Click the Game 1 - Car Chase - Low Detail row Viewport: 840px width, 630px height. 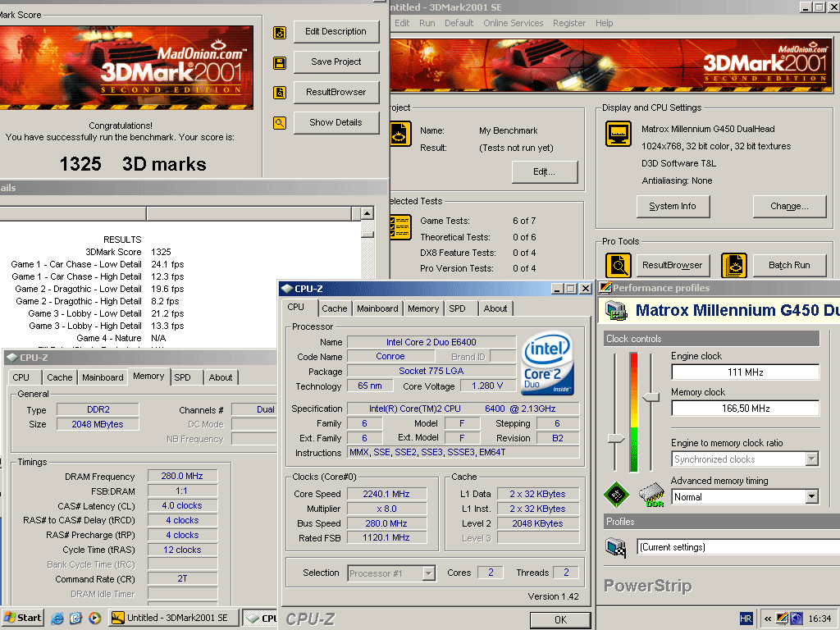pos(98,264)
